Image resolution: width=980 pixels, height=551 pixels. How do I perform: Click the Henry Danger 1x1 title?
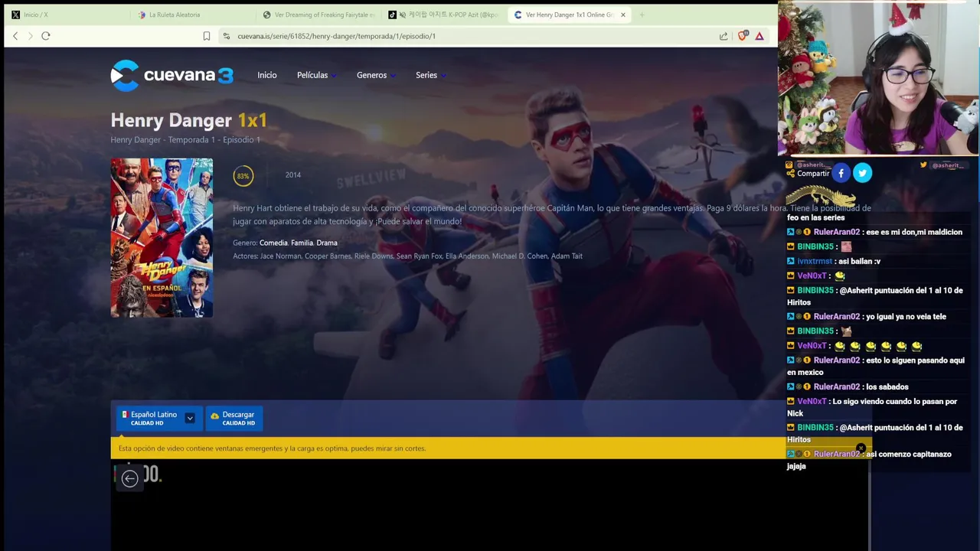click(x=188, y=120)
